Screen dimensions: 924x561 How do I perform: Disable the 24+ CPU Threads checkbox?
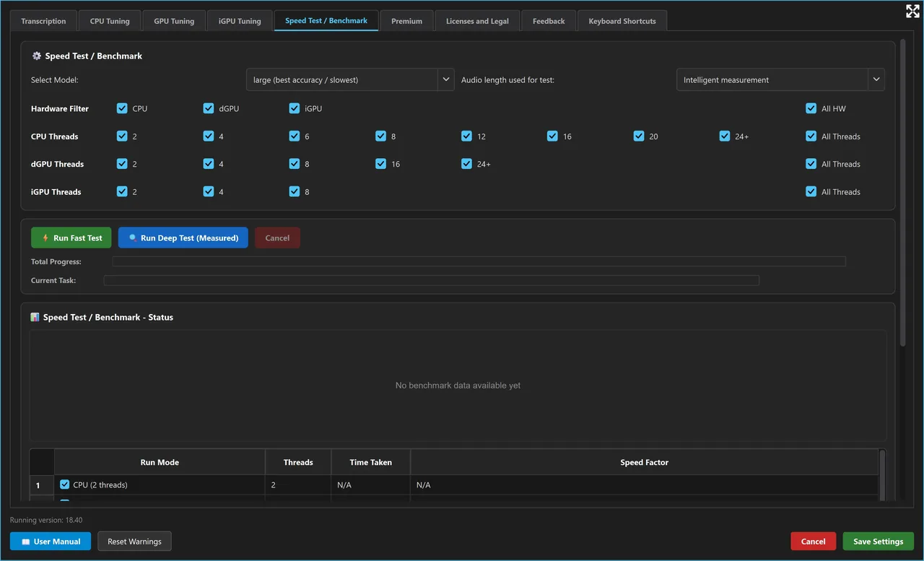tap(725, 136)
